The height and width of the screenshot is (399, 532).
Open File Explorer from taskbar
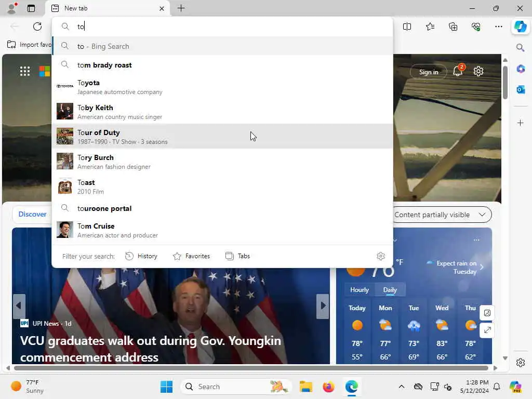tap(305, 387)
